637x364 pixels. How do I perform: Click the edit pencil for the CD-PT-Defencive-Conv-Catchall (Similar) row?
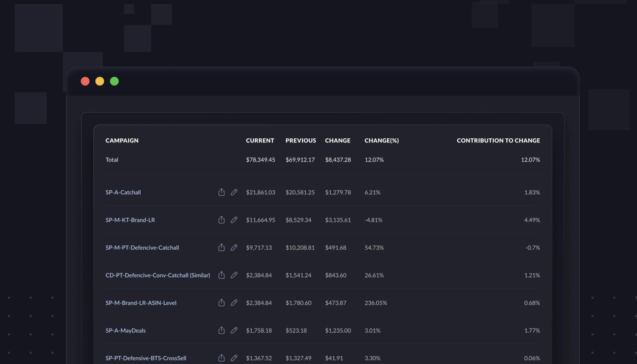click(x=234, y=275)
